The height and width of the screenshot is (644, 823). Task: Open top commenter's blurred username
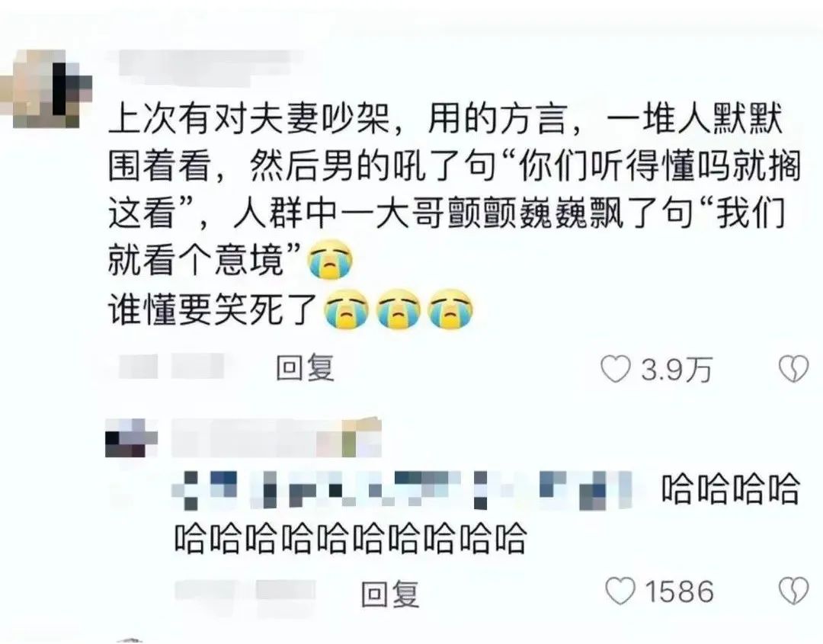click(205, 67)
